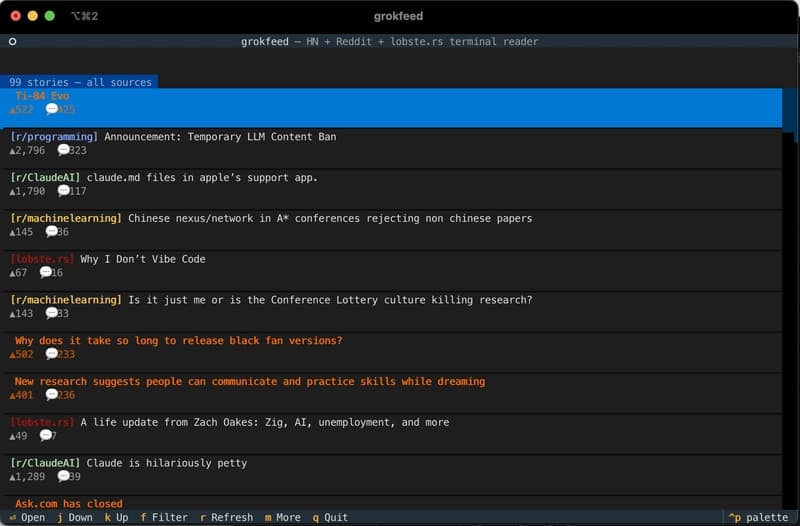Click upvote arrow showing 401 points
This screenshot has width=800, height=526.
click(12, 395)
